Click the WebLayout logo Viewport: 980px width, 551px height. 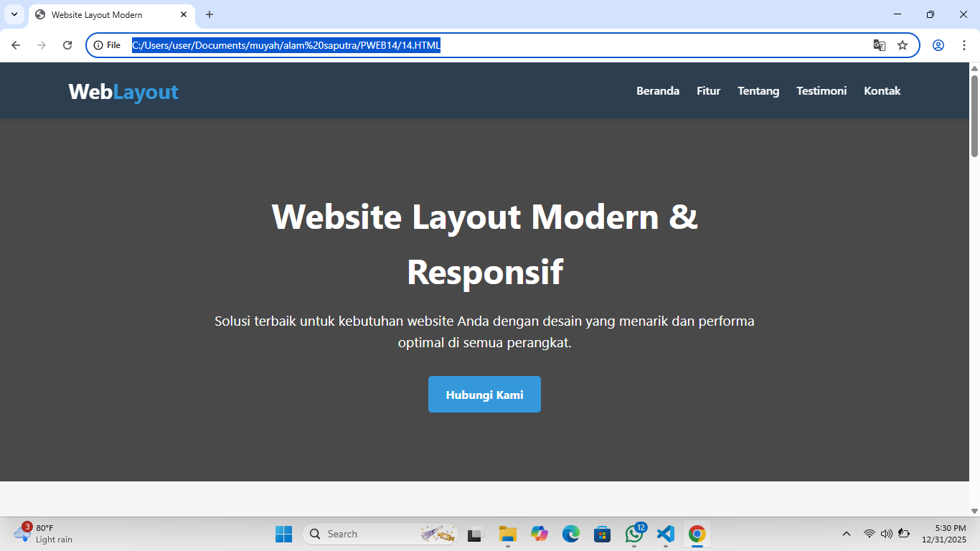click(123, 92)
